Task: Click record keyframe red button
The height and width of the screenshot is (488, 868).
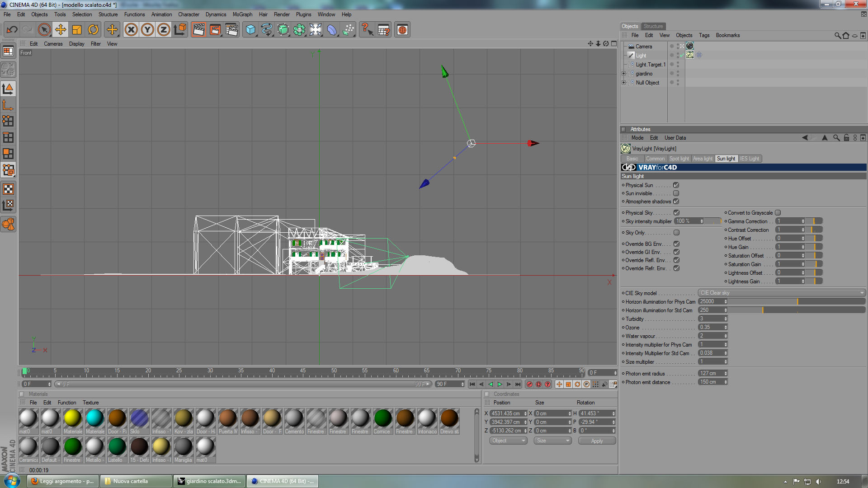Action: click(529, 384)
